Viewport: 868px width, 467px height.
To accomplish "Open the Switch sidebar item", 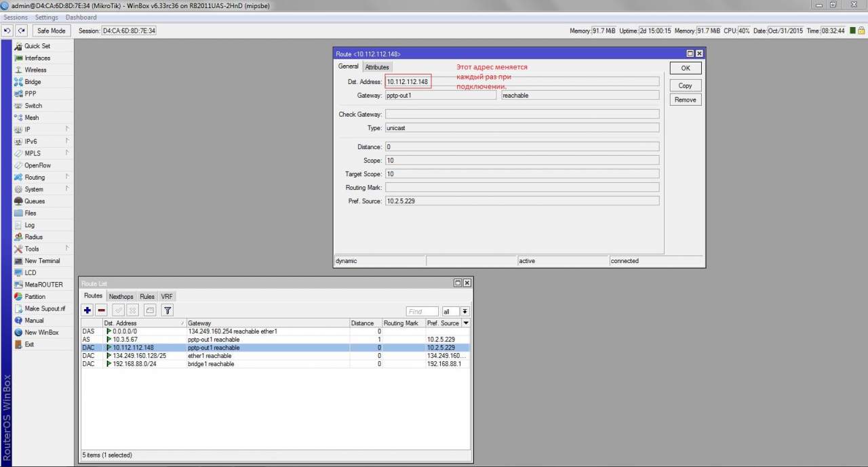I will [x=33, y=106].
